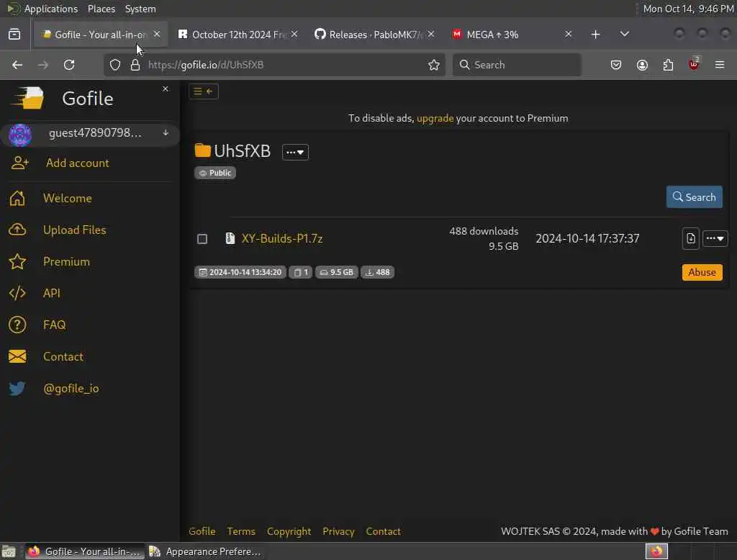Open a new browser tab
Viewport: 737px width, 560px height.
595,35
